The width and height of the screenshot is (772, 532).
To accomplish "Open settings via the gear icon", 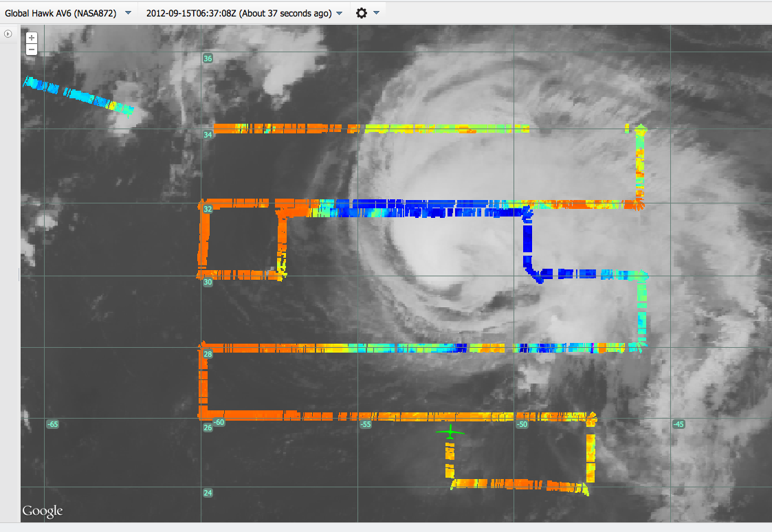I will (362, 13).
